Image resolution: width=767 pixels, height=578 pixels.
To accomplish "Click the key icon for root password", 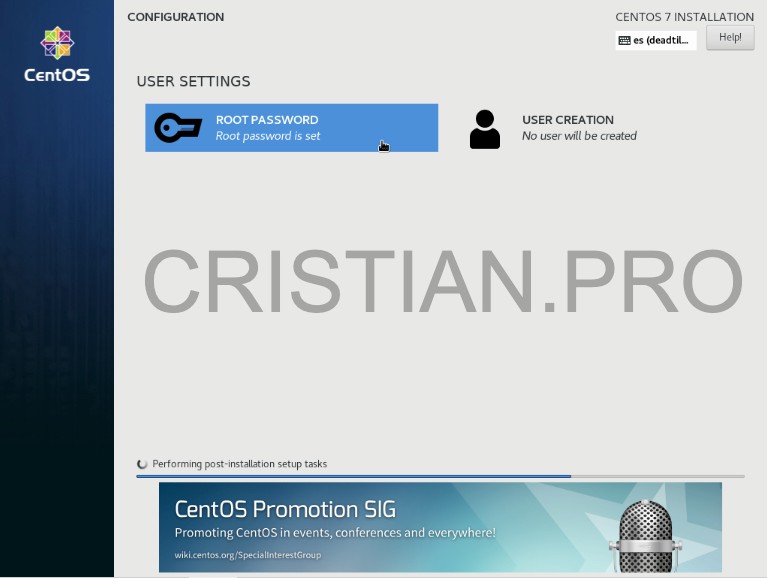I will tap(178, 128).
